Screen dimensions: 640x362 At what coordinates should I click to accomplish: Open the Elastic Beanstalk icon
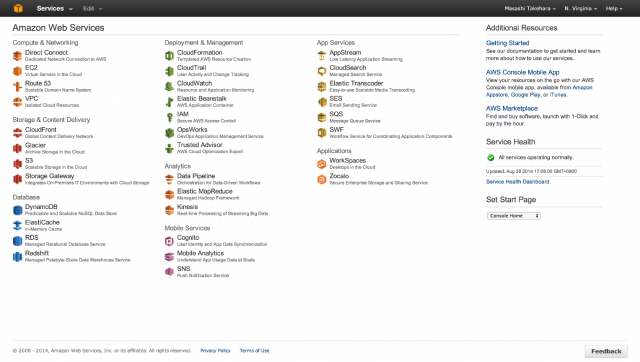(x=169, y=102)
